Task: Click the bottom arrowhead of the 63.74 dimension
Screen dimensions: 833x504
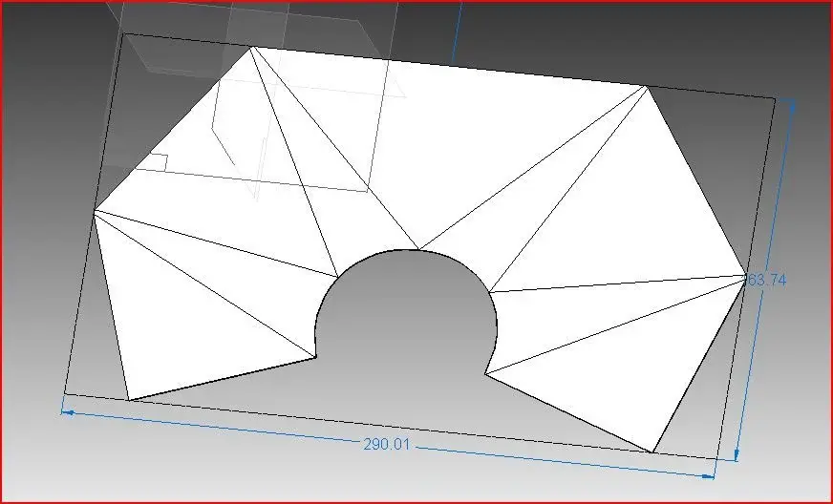Action: tap(738, 454)
